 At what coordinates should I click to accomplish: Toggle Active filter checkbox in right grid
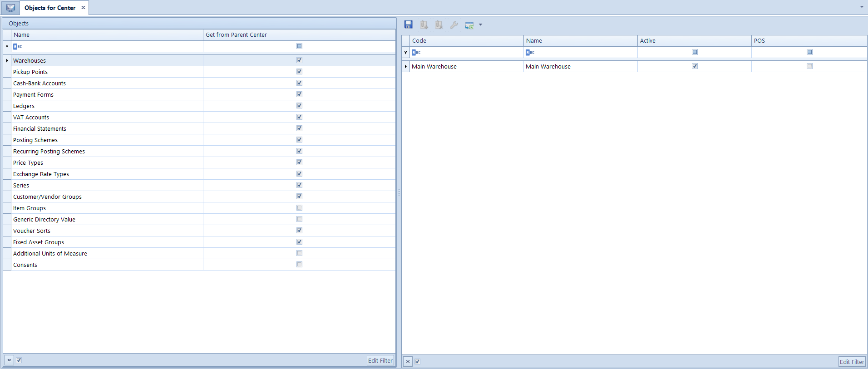(x=695, y=52)
